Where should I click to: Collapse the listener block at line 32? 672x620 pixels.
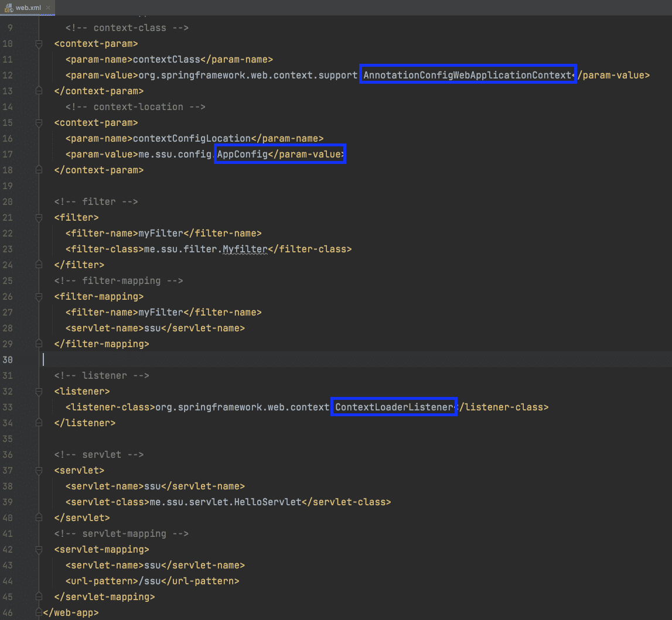[39, 391]
